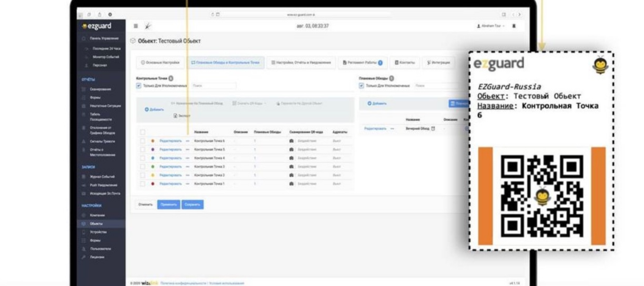Open the Настройки, Отчёты и Уведомления tab
This screenshot has width=644, height=286.
pyautogui.click(x=301, y=63)
